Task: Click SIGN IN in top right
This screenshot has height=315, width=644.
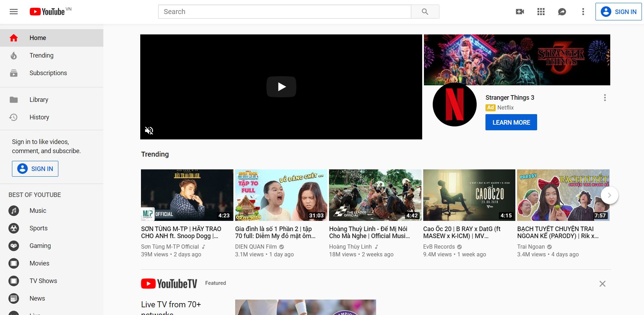Action: click(x=618, y=12)
